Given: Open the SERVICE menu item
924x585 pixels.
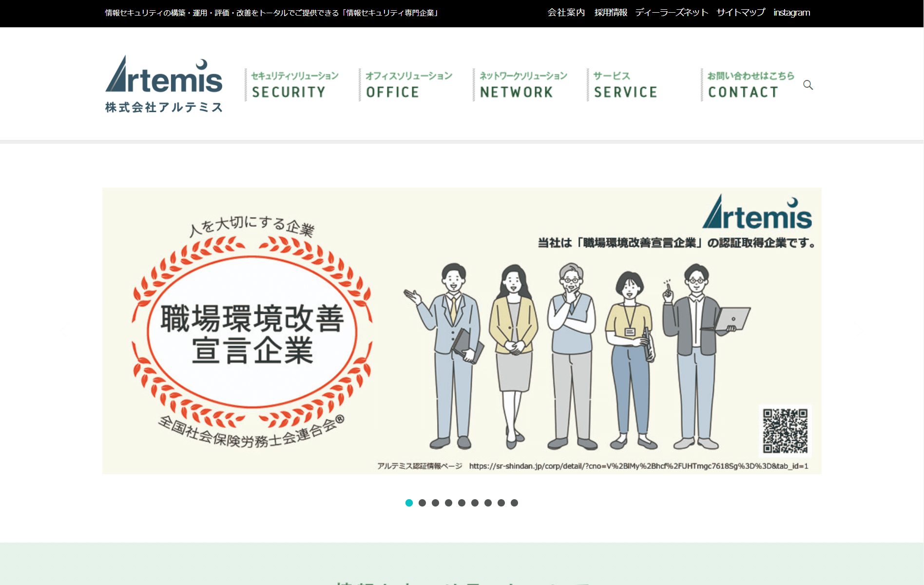Looking at the screenshot, I should tap(625, 85).
